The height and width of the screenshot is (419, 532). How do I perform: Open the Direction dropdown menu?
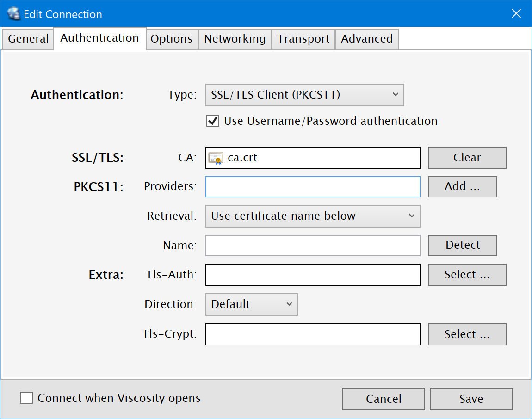[251, 304]
